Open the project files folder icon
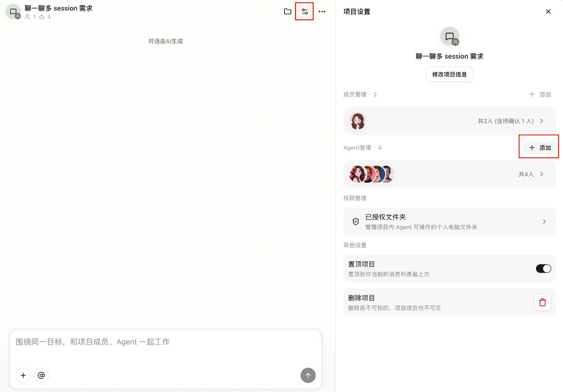 click(x=288, y=12)
